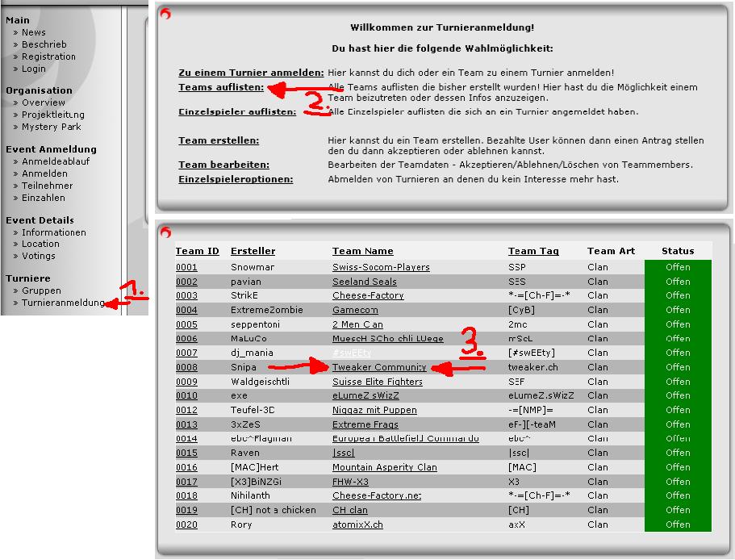The image size is (735, 560).
Task: Sort by Team Name column header
Action: (x=363, y=251)
